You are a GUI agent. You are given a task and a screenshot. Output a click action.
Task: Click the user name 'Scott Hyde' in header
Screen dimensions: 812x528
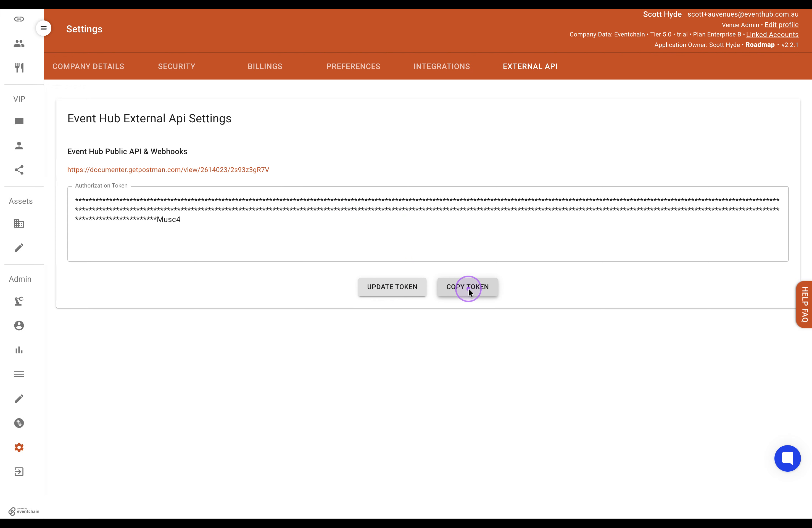[x=662, y=14]
